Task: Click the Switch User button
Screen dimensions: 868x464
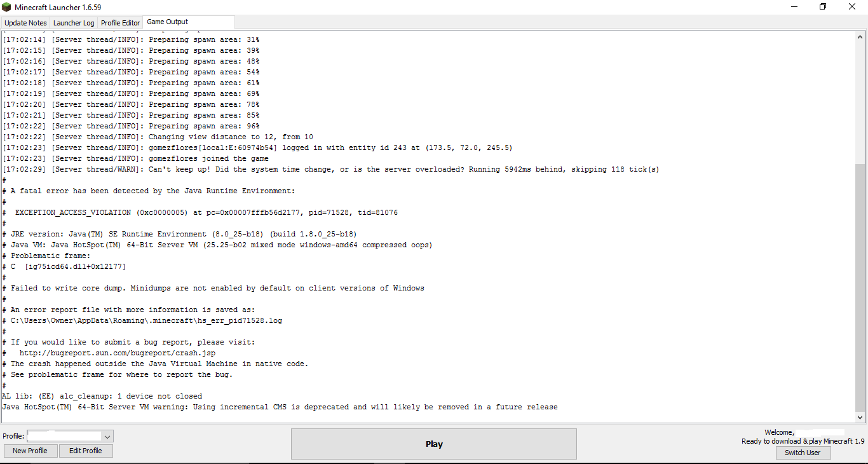Action: click(x=803, y=453)
